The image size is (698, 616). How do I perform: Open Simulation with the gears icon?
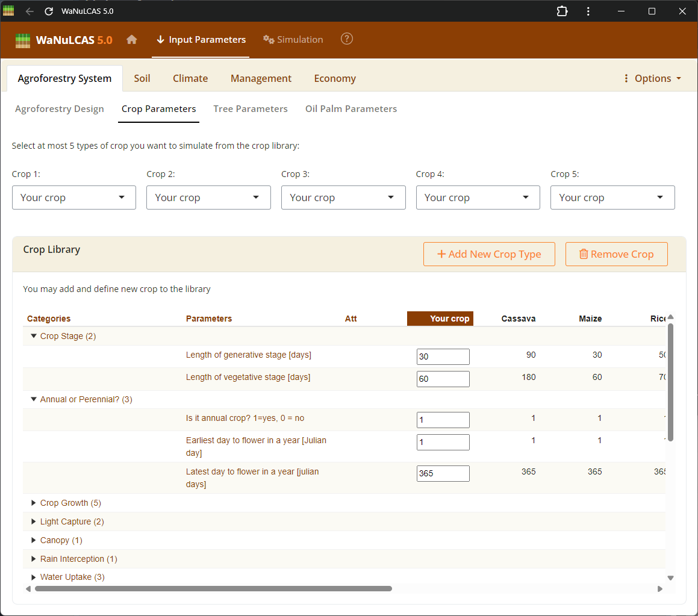click(293, 40)
